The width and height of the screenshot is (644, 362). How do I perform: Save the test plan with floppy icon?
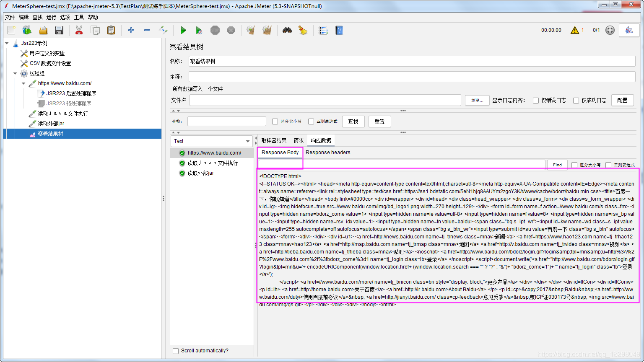pyautogui.click(x=59, y=30)
